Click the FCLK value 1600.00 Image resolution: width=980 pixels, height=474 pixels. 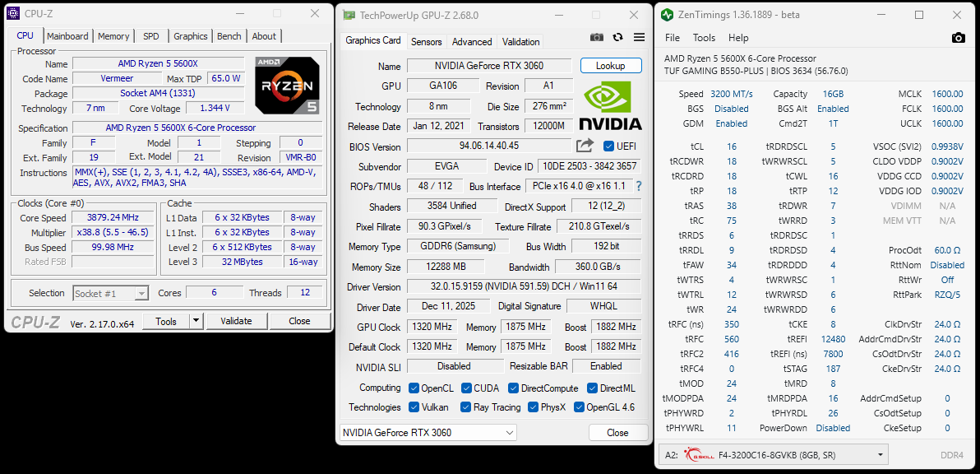point(947,109)
